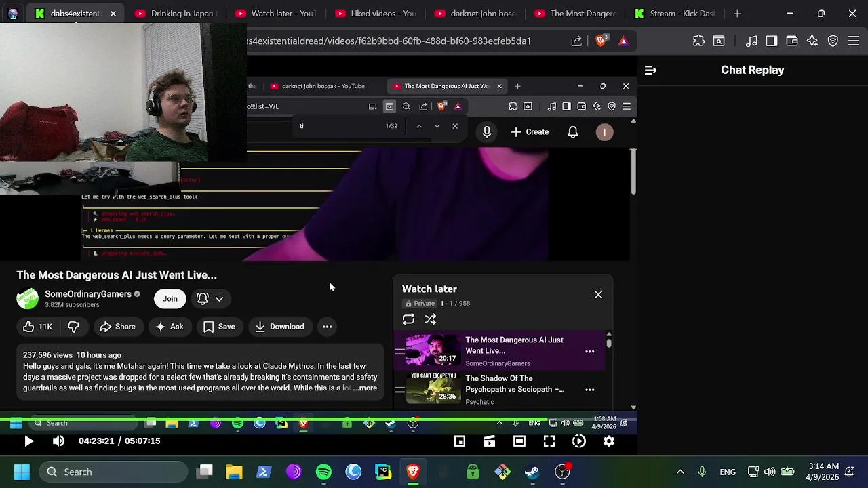868x488 pixels.
Task: Open Spotify from the Windows taskbar
Action: point(323,472)
